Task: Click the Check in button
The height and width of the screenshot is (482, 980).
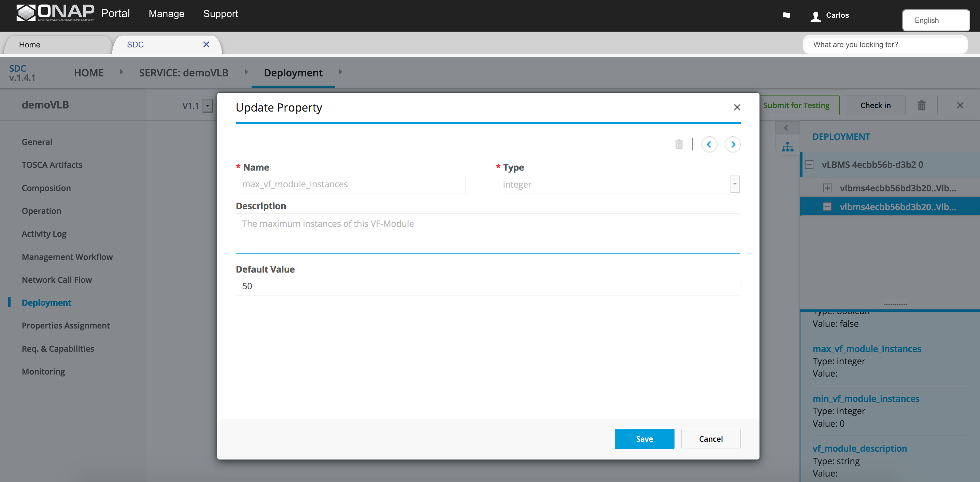Action: pos(876,105)
